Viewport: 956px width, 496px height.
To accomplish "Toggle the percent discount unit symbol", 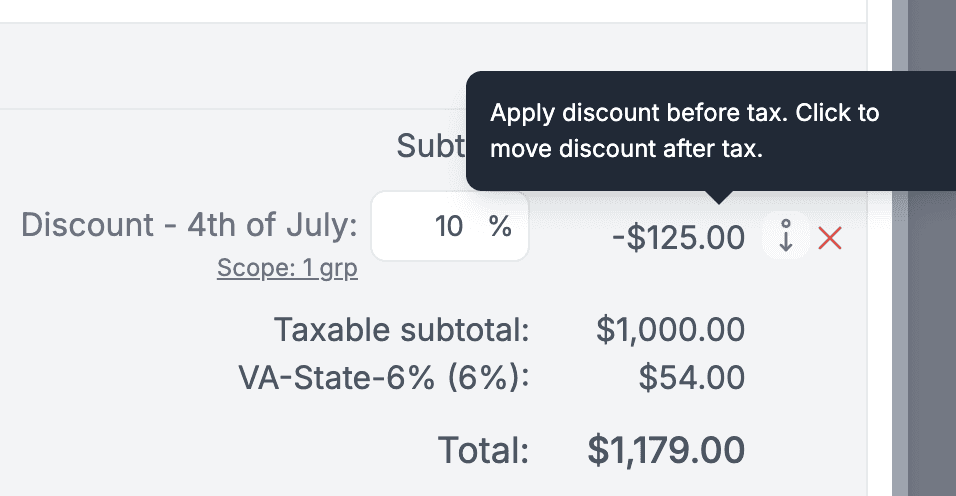I will click(500, 227).
